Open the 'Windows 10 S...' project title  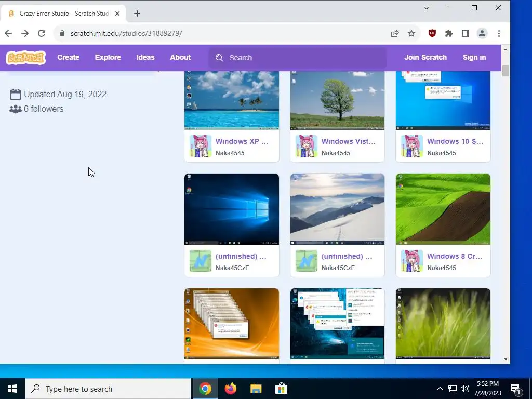tap(455, 141)
